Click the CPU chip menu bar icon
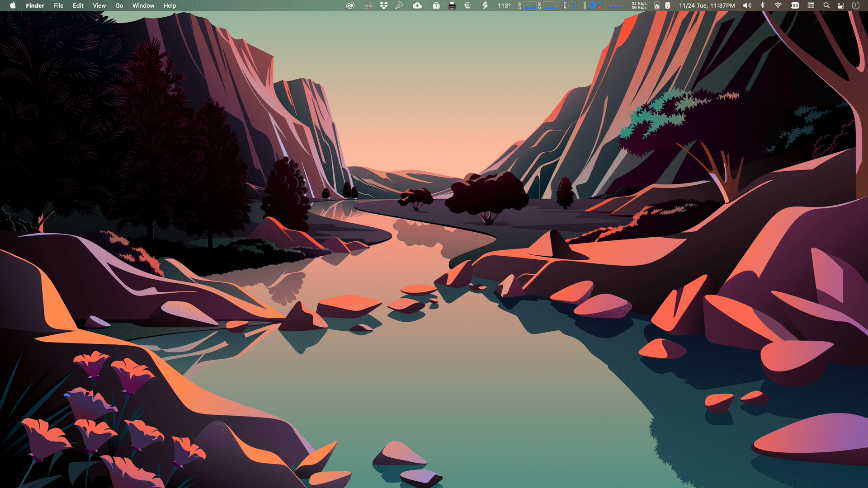This screenshot has width=868, height=488. coord(468,5)
